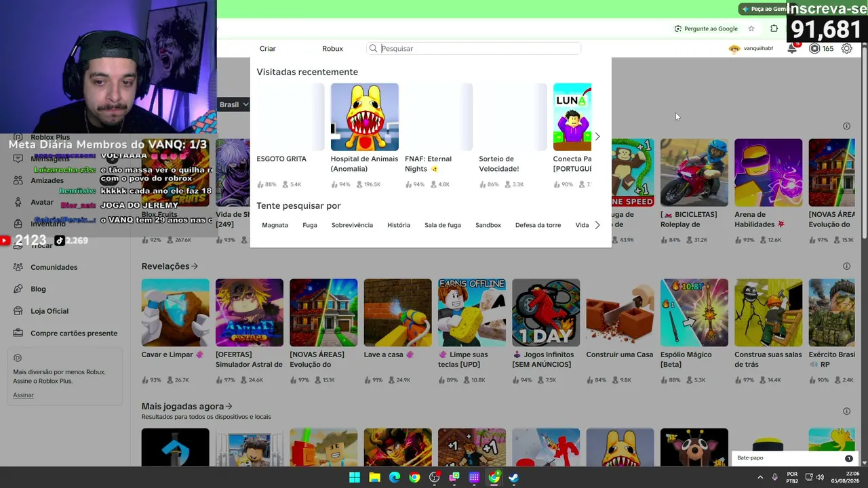The height and width of the screenshot is (488, 868).
Task: Open the Comunidades sidebar icon
Action: coord(18,267)
